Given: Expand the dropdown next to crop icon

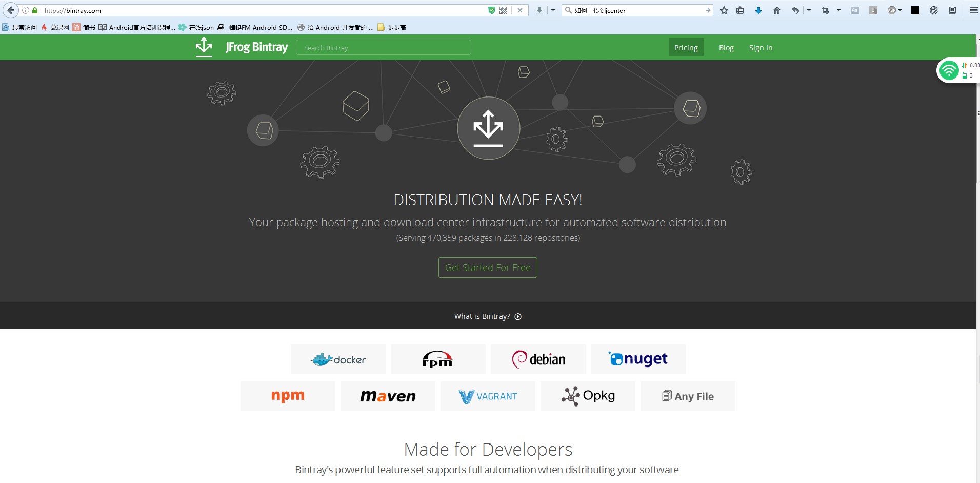Looking at the screenshot, I should (x=838, y=10).
